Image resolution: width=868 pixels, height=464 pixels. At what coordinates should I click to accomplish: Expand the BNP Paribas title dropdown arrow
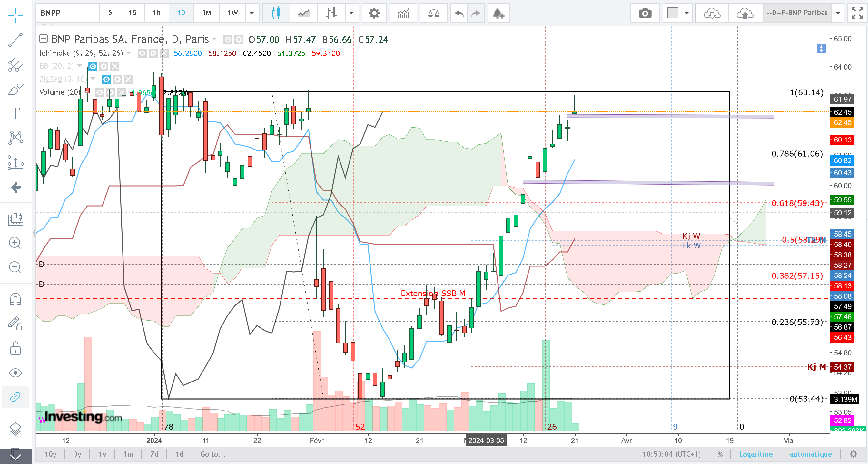pos(214,39)
